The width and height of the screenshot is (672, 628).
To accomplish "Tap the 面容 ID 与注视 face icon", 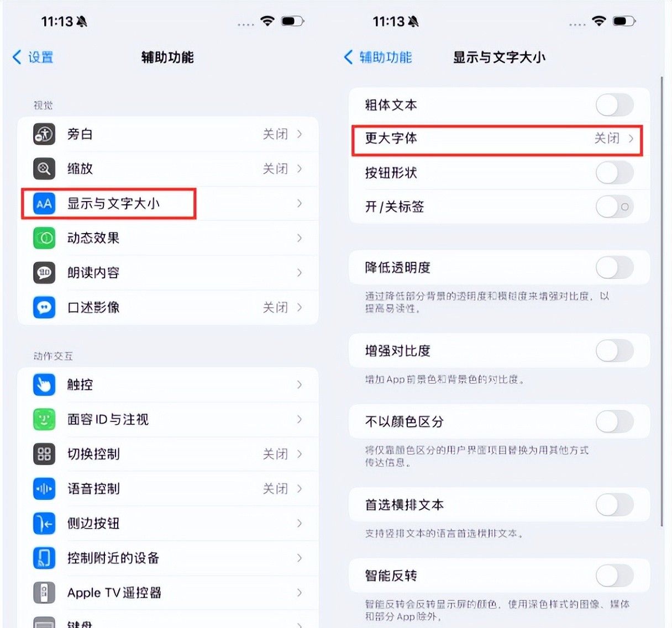I will [44, 420].
